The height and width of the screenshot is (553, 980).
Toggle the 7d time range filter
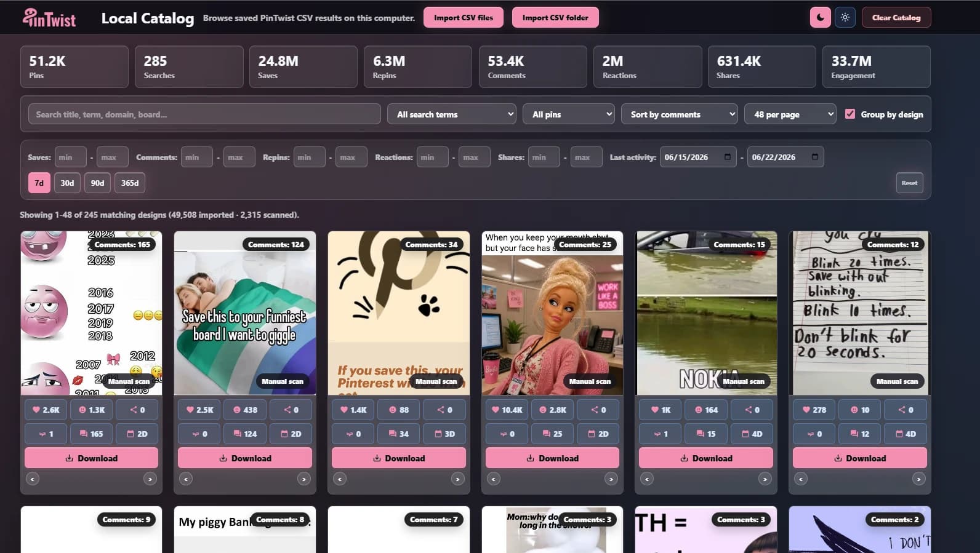39,183
